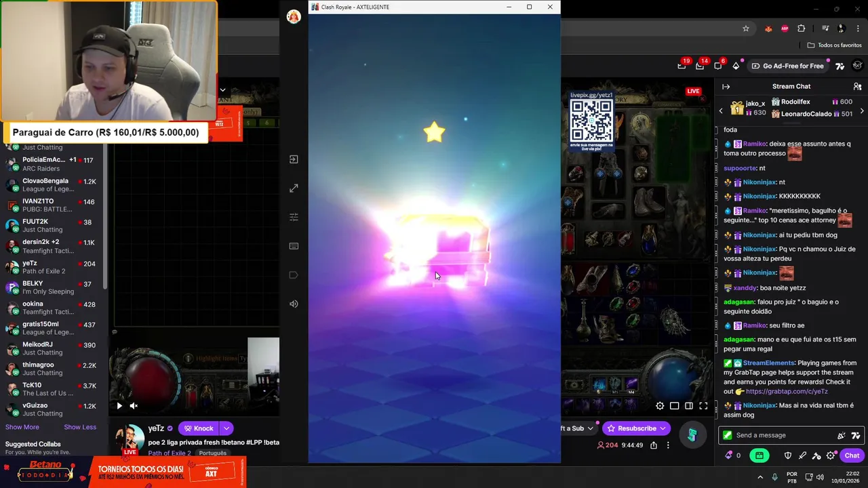Click the Knock button for yeTz
Screen dimensions: 868x488
(198, 428)
